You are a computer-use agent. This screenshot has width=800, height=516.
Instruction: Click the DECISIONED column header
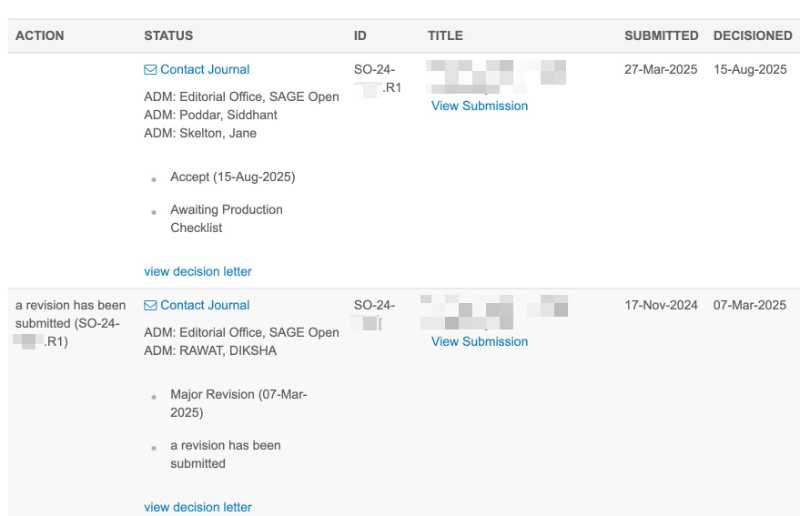tap(752, 36)
